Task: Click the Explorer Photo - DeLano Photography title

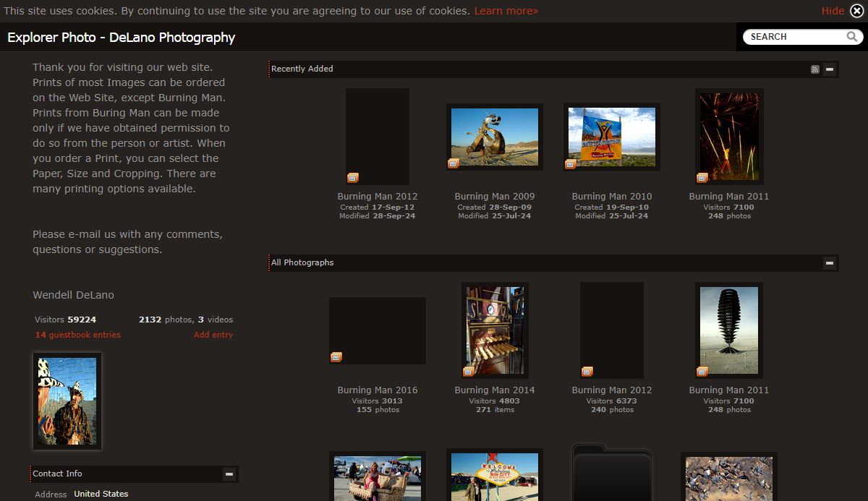Action: [122, 38]
